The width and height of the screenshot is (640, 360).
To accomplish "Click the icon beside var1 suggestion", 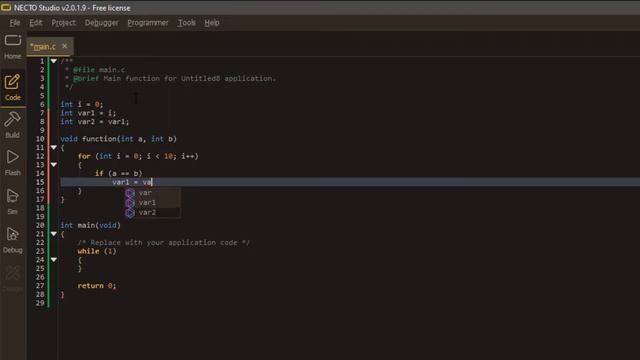I will pyautogui.click(x=130, y=202).
